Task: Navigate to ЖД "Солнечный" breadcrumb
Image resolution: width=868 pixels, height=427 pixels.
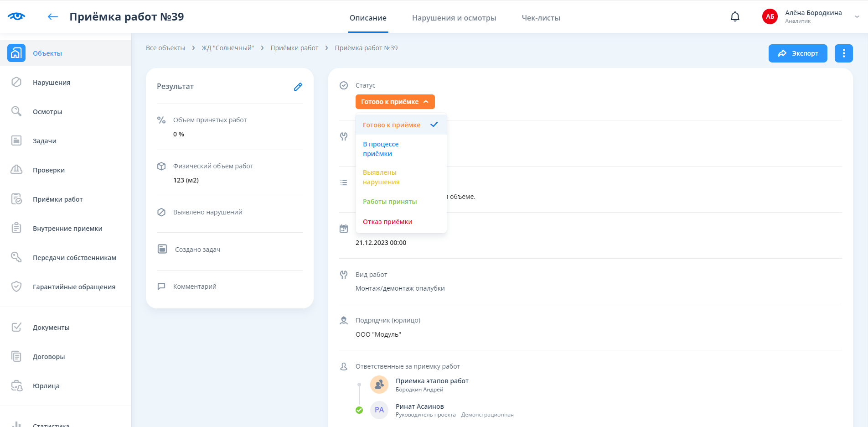Action: [227, 48]
